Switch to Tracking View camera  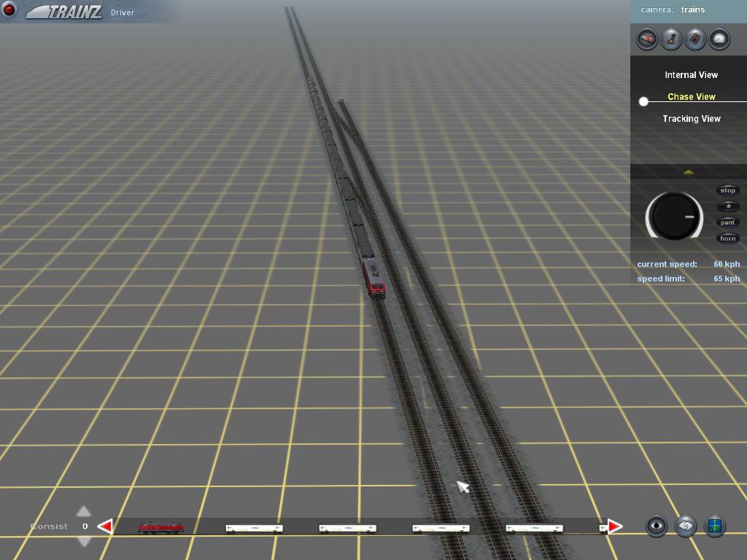pyautogui.click(x=691, y=119)
